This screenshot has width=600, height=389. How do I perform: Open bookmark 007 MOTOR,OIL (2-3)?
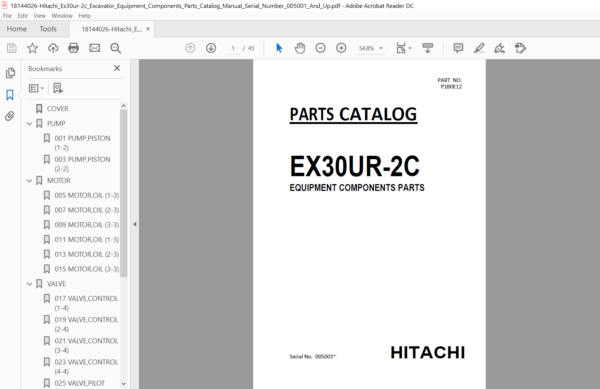click(87, 210)
